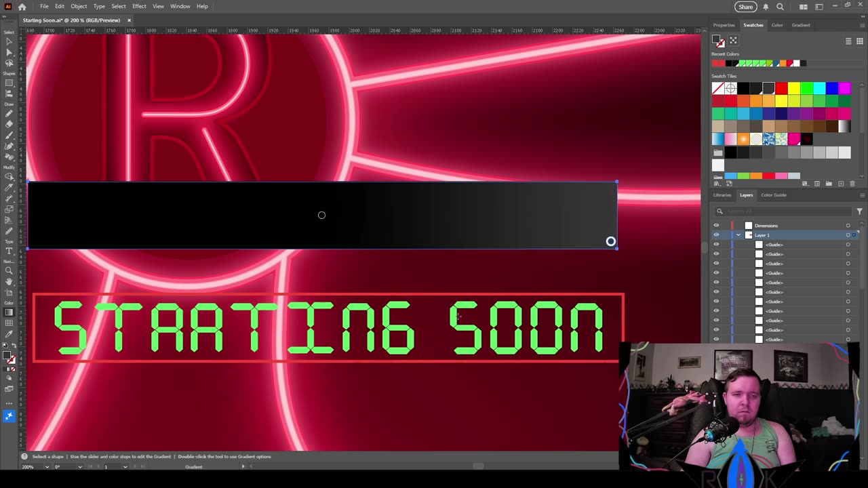Open the rotate view dropdown in status bar

click(80, 466)
